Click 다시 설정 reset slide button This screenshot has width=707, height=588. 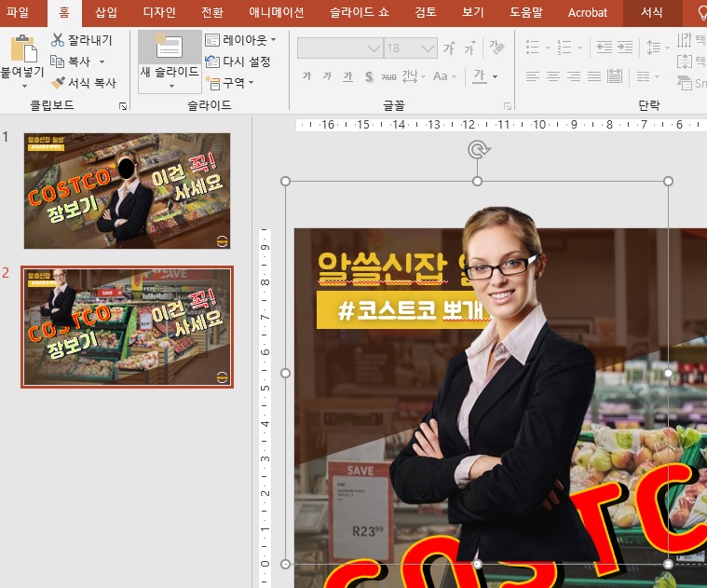tap(238, 62)
